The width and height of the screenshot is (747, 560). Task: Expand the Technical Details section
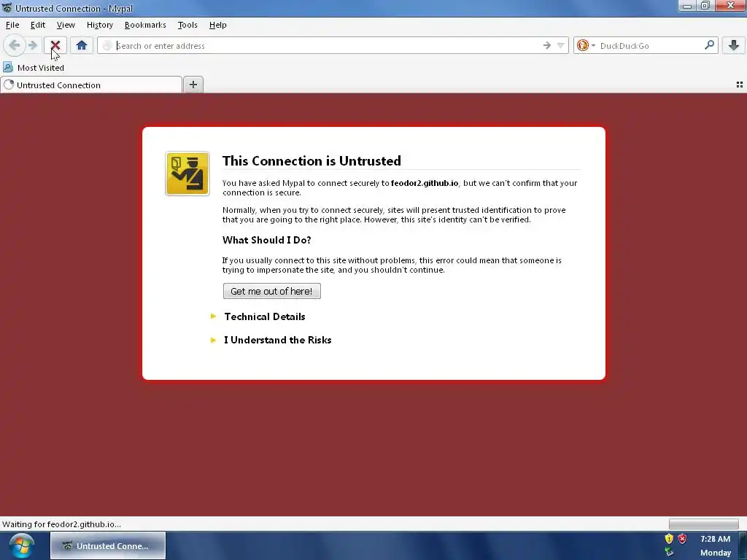tap(264, 316)
